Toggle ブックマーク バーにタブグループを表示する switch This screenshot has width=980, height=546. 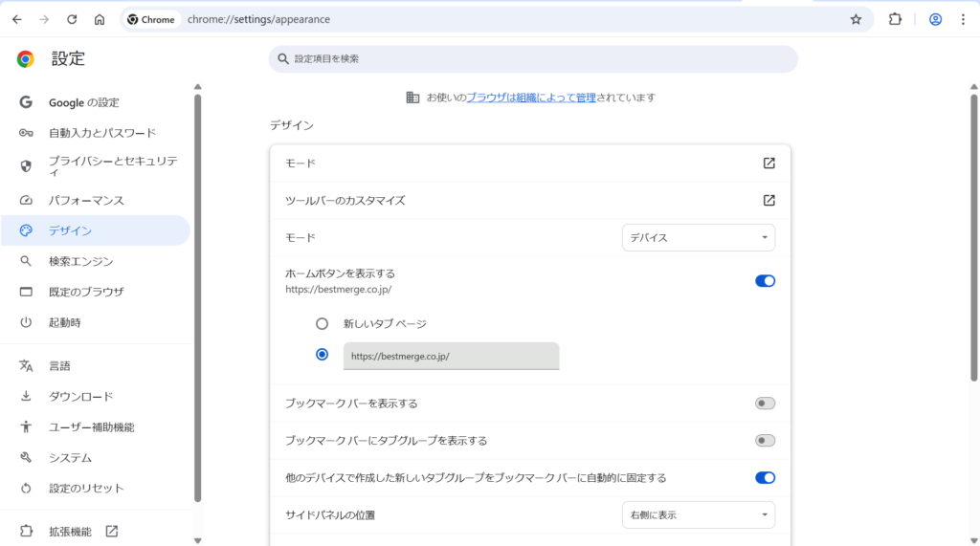[765, 441]
